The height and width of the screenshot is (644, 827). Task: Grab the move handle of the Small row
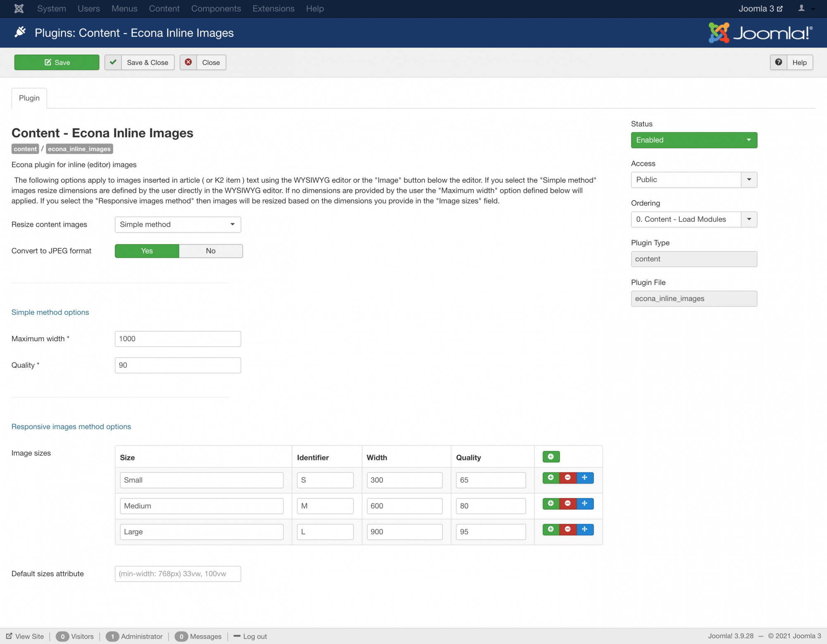585,478
